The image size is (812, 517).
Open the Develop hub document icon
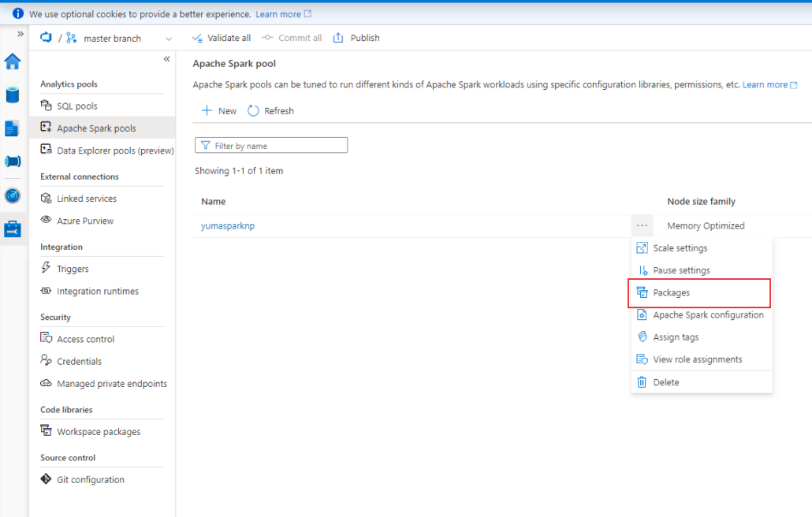click(12, 128)
